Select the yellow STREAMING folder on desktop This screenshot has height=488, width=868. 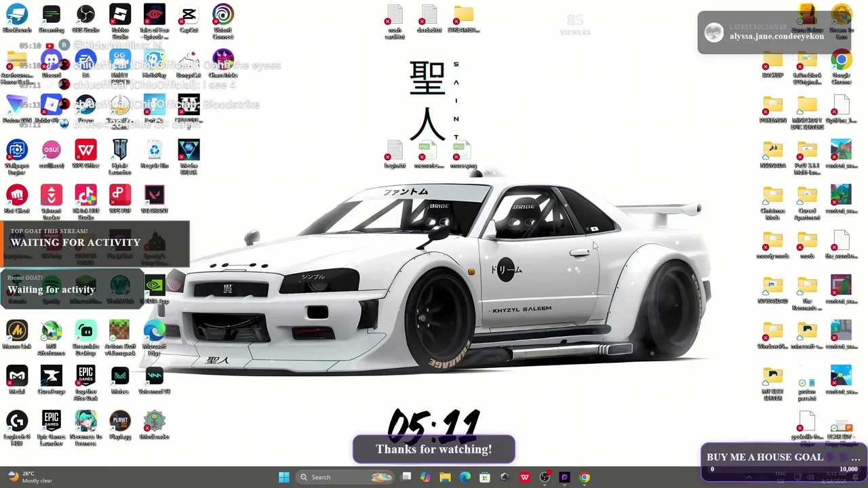(x=464, y=18)
